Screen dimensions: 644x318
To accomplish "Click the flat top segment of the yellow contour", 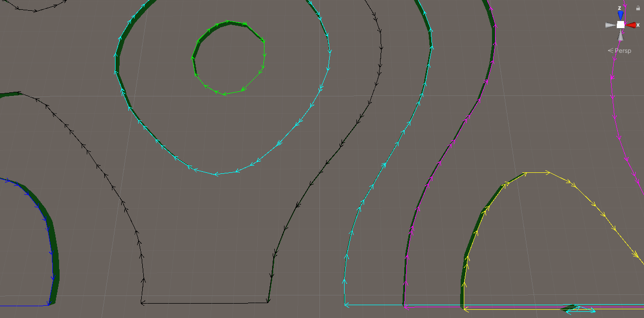I will coord(537,173).
